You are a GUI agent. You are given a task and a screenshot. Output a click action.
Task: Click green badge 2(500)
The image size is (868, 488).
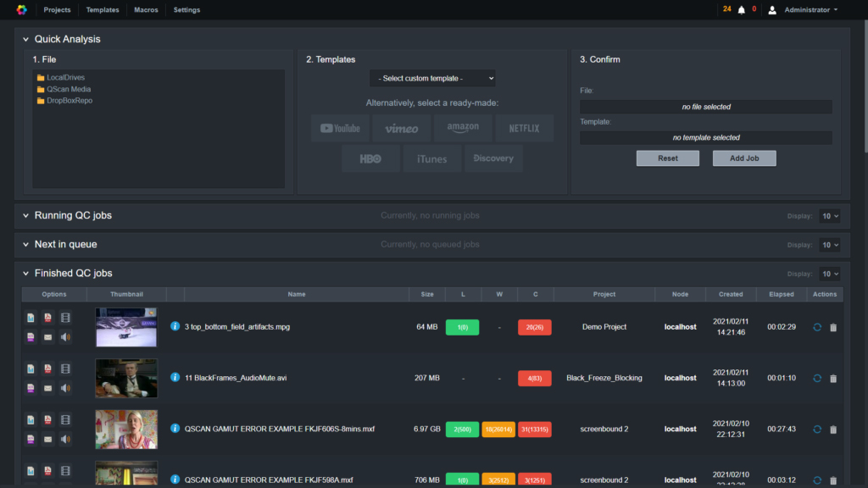coord(462,429)
